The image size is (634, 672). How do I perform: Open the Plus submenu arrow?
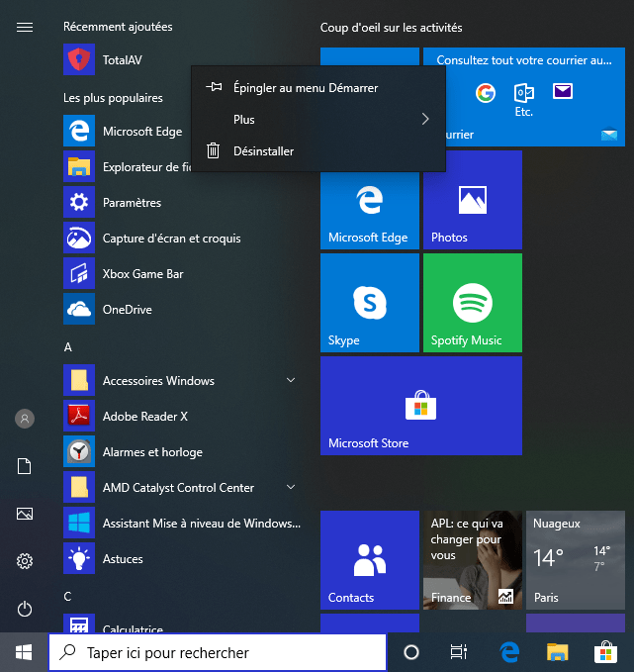(x=425, y=119)
